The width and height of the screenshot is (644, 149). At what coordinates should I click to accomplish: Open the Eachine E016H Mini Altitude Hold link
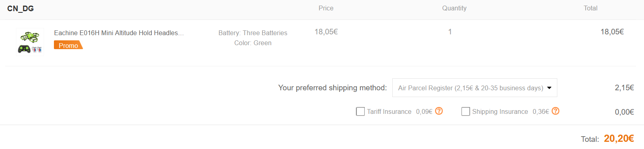pyautogui.click(x=119, y=33)
